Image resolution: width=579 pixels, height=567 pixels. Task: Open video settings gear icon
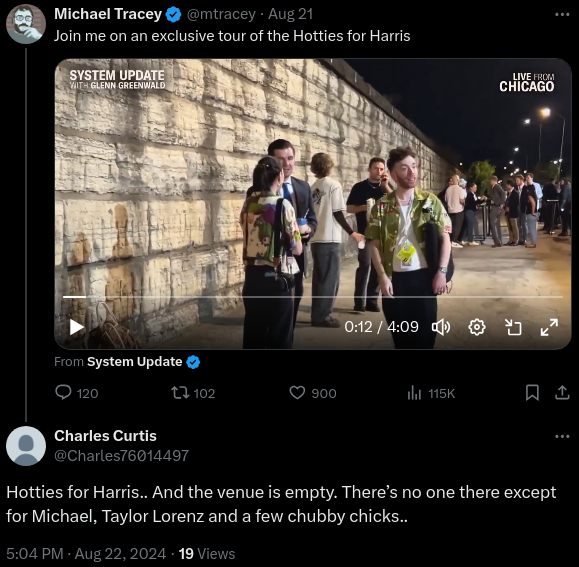tap(477, 327)
